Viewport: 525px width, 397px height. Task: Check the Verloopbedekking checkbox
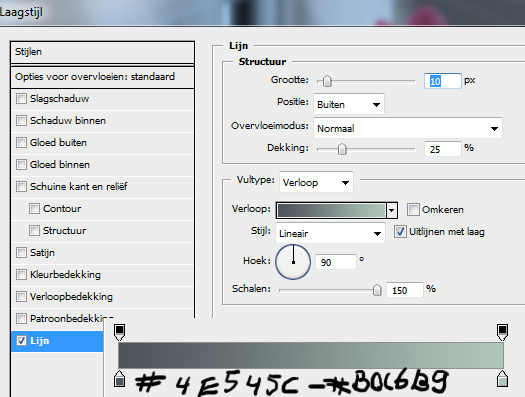pos(21,297)
